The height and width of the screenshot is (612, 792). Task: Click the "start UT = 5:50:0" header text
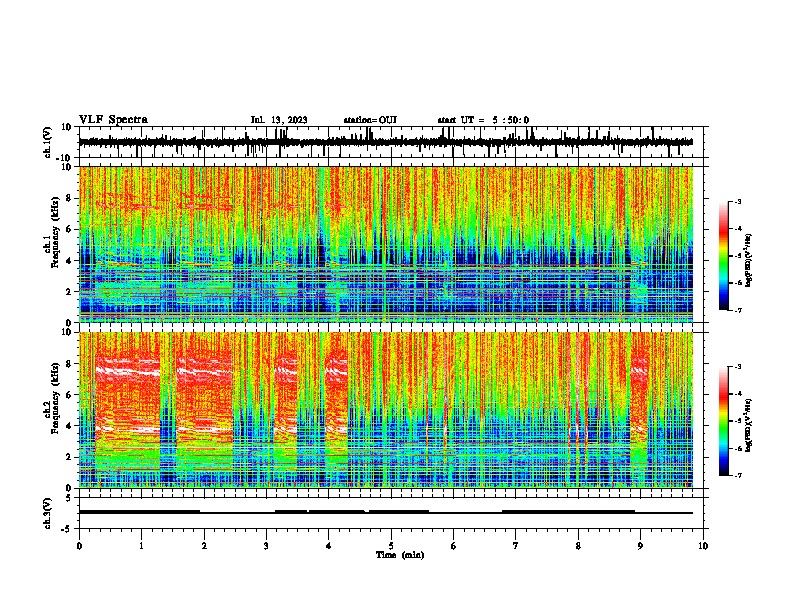point(483,120)
